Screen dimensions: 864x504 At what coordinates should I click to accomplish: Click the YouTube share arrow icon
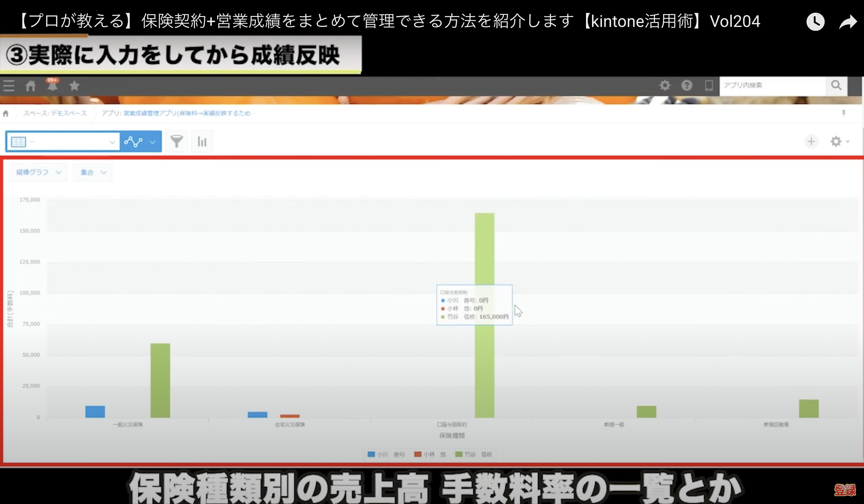848,22
